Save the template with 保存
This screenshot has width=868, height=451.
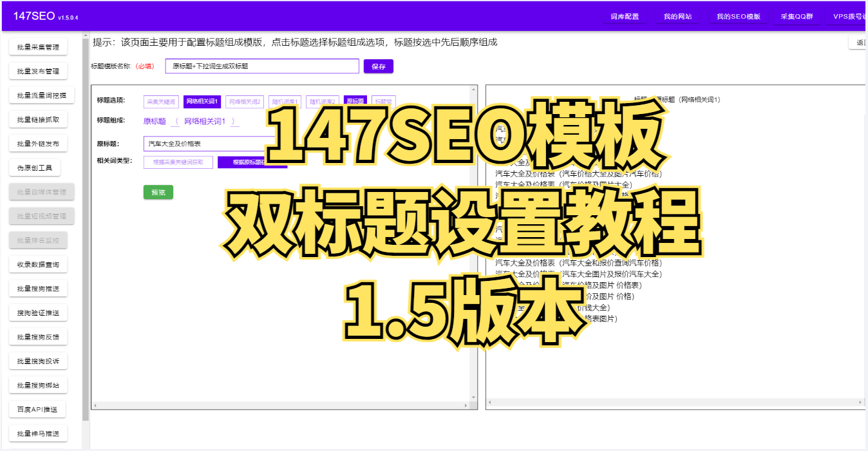click(378, 66)
